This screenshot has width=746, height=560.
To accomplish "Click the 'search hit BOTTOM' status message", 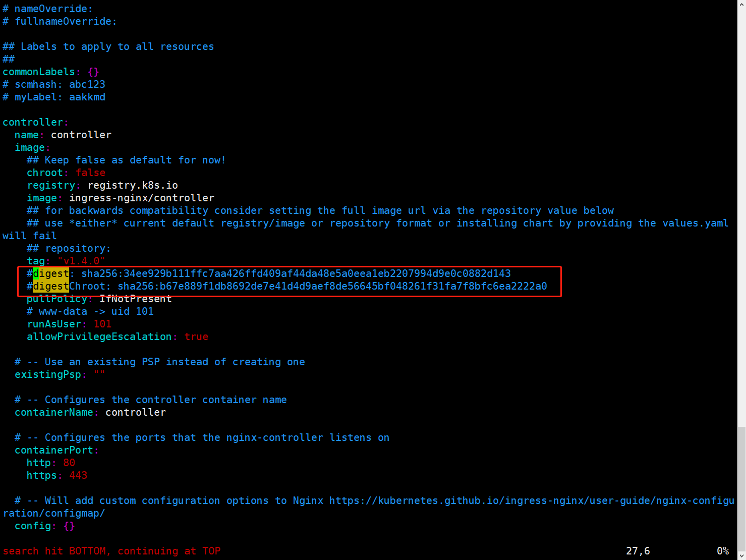I will 112,551.
